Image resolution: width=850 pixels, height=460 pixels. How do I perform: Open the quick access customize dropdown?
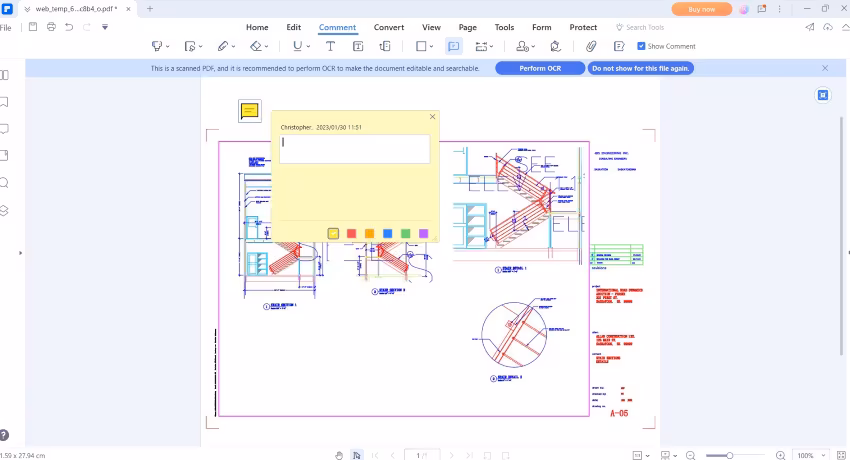pos(105,27)
